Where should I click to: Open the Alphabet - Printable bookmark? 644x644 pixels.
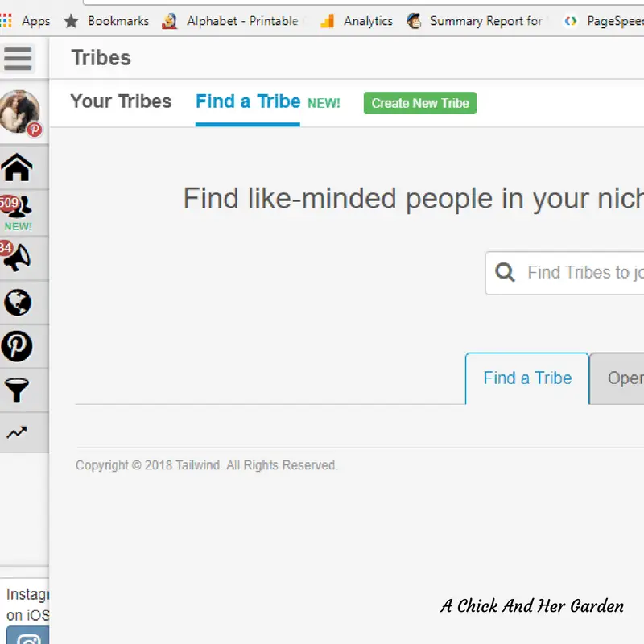pyautogui.click(x=231, y=21)
